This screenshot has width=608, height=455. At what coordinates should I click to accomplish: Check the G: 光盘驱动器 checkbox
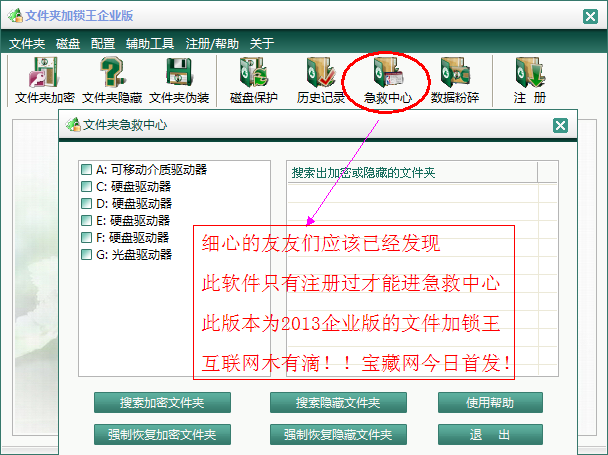tap(86, 254)
